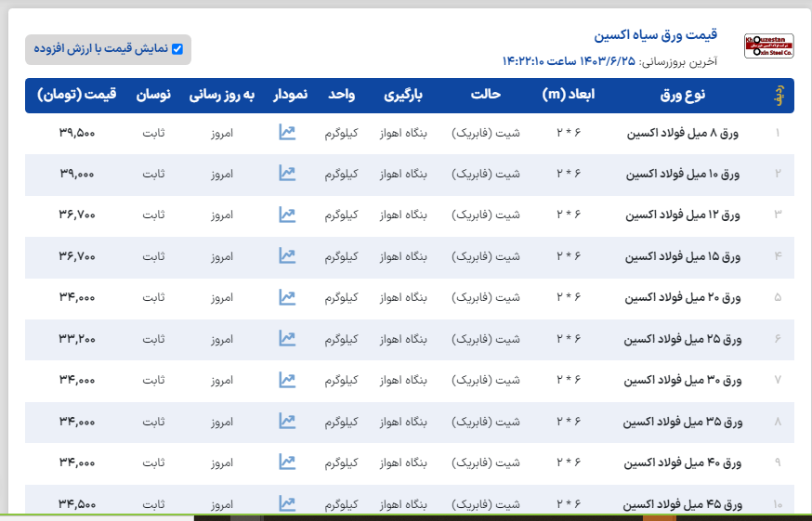This screenshot has height=521, width=812.
Task: Open chart icon for 15 mm Oxin sheet
Action: [287, 256]
